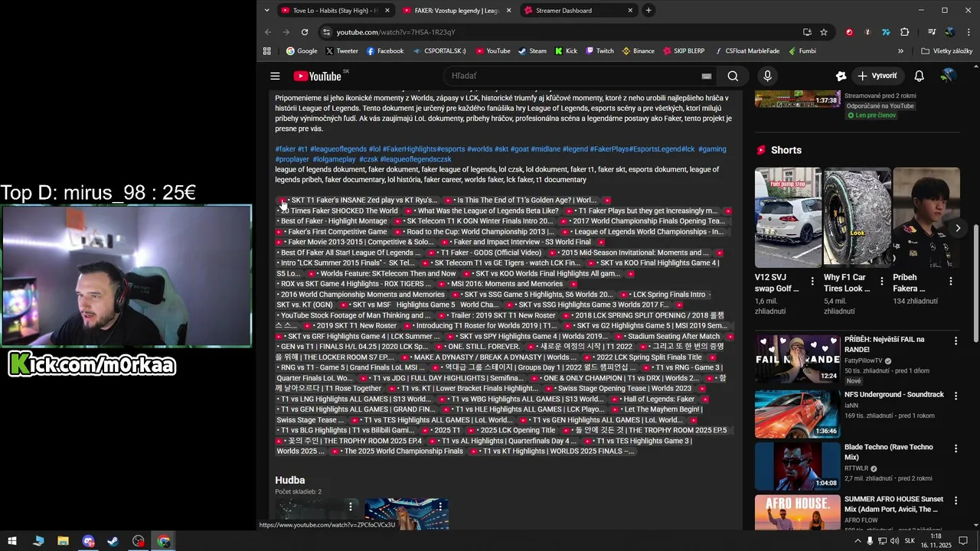Image resolution: width=980 pixels, height=551 pixels.
Task: Open the apps grid in bookmarks bar
Action: point(267,51)
